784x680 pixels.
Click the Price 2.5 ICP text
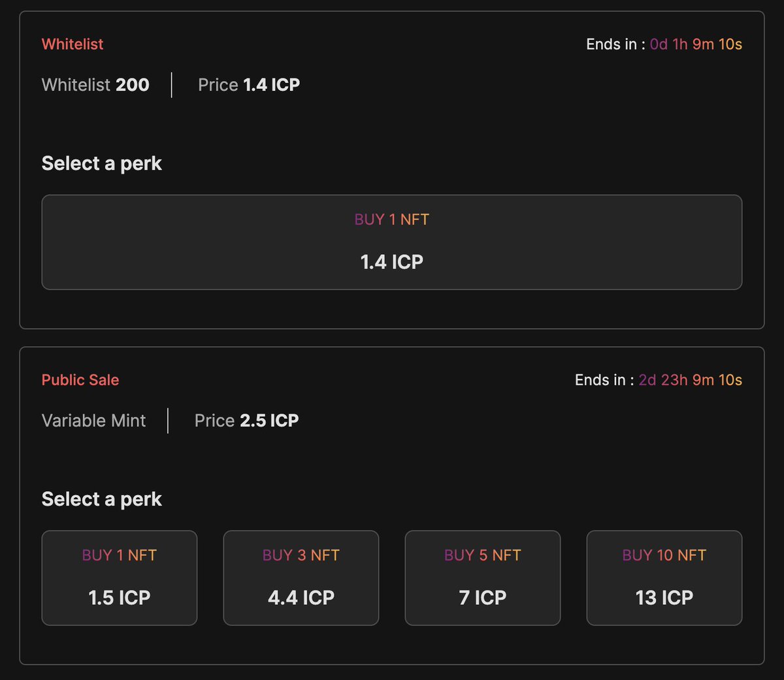(246, 421)
